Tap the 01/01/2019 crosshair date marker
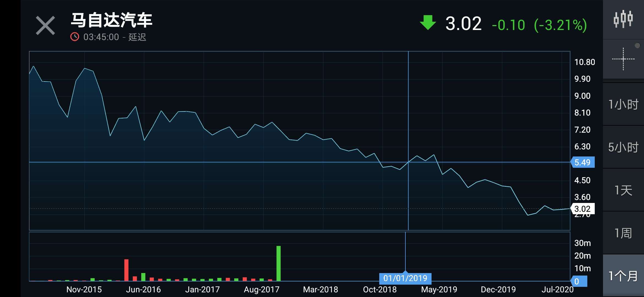The width and height of the screenshot is (644, 297). pyautogui.click(x=405, y=278)
